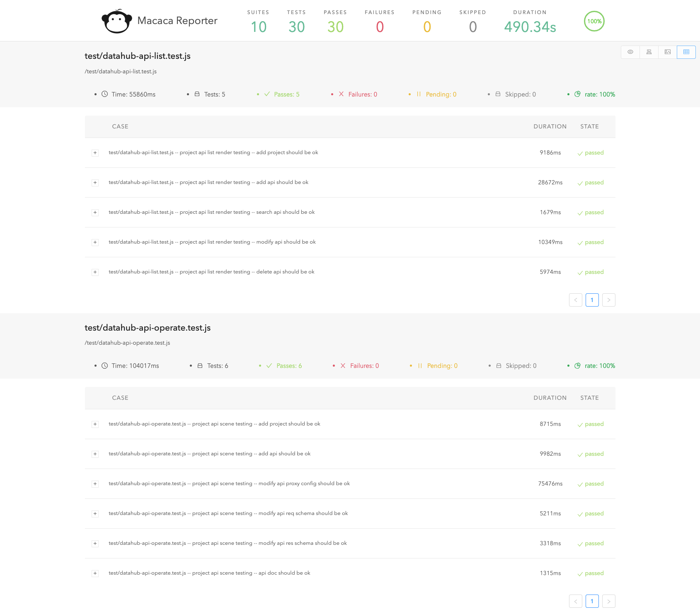Image resolution: width=700 pixels, height=614 pixels.
Task: Expand 'modify api res schema' row
Action: tap(95, 544)
